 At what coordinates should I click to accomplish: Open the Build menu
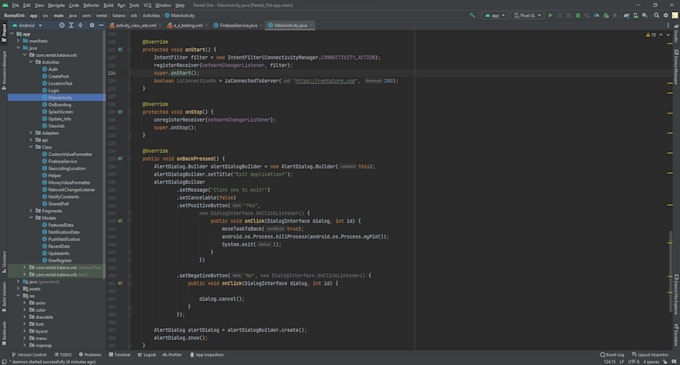108,5
